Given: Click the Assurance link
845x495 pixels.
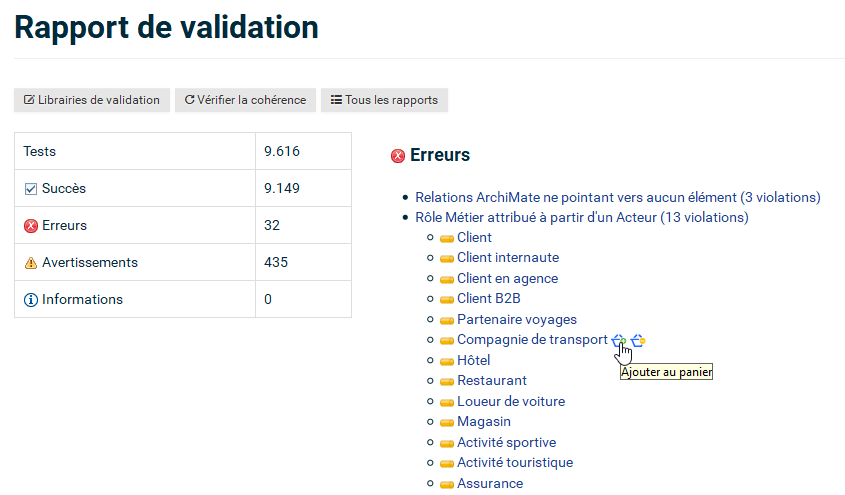Looking at the screenshot, I should point(489,484).
